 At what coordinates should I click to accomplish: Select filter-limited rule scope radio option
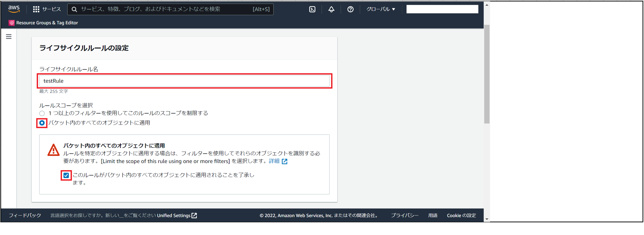(42, 114)
